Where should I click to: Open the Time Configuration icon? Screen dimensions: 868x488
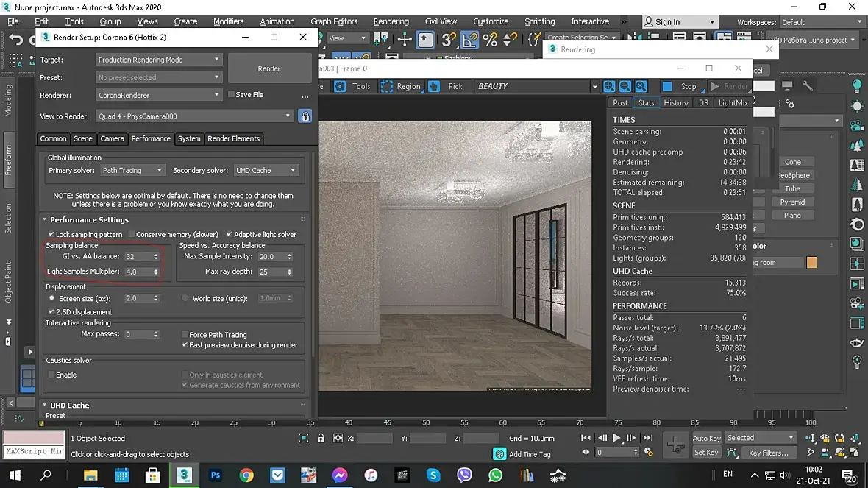click(647, 453)
